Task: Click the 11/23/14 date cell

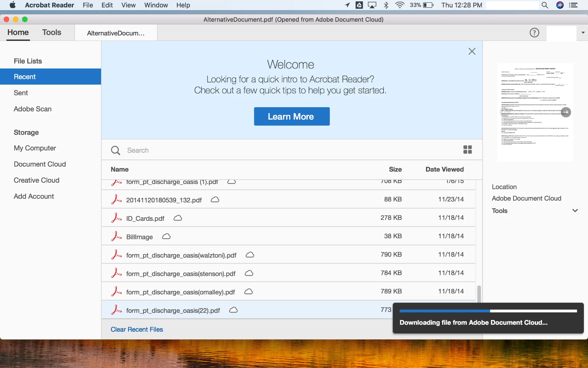Action: pos(451,199)
